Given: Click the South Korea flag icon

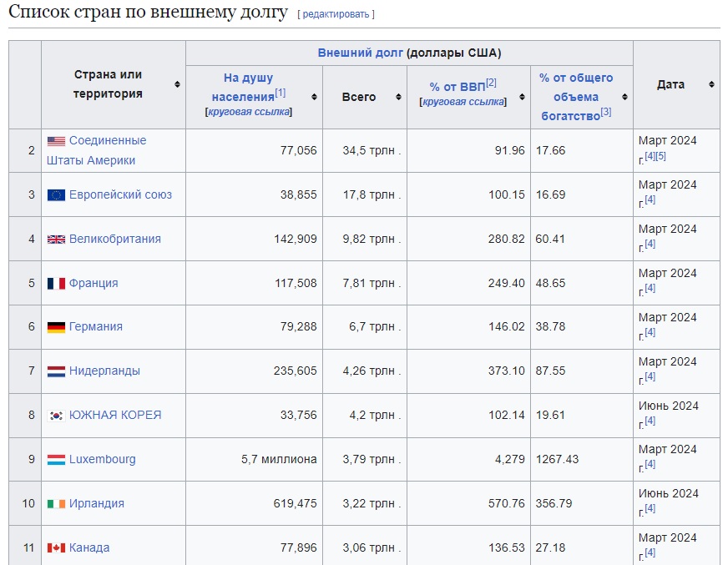Looking at the screenshot, I should pyautogui.click(x=56, y=416).
